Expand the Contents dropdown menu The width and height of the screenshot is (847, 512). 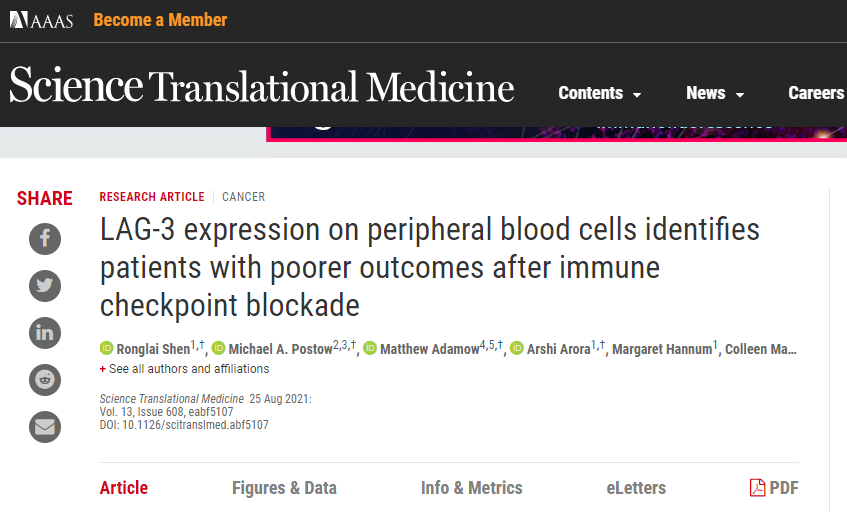pos(600,93)
